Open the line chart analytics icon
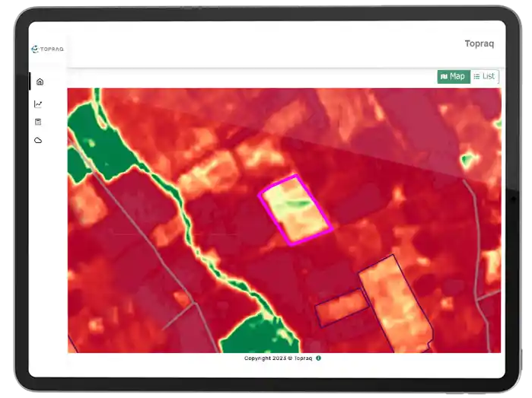 point(38,103)
